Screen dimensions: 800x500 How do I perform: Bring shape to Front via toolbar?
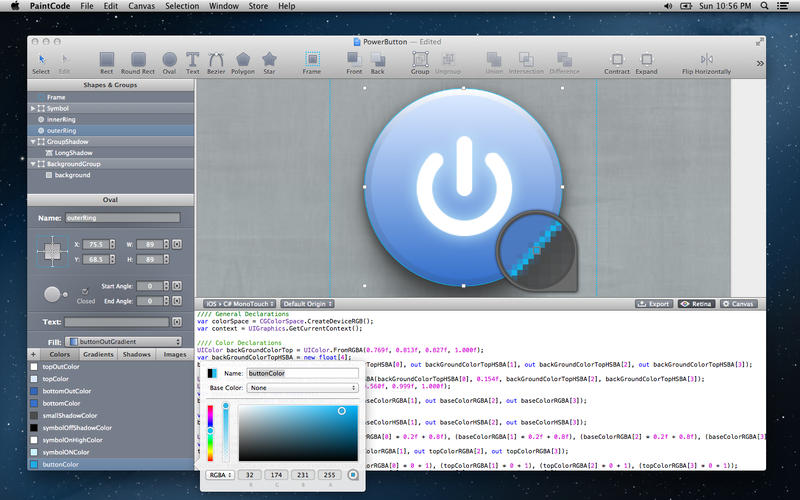354,61
